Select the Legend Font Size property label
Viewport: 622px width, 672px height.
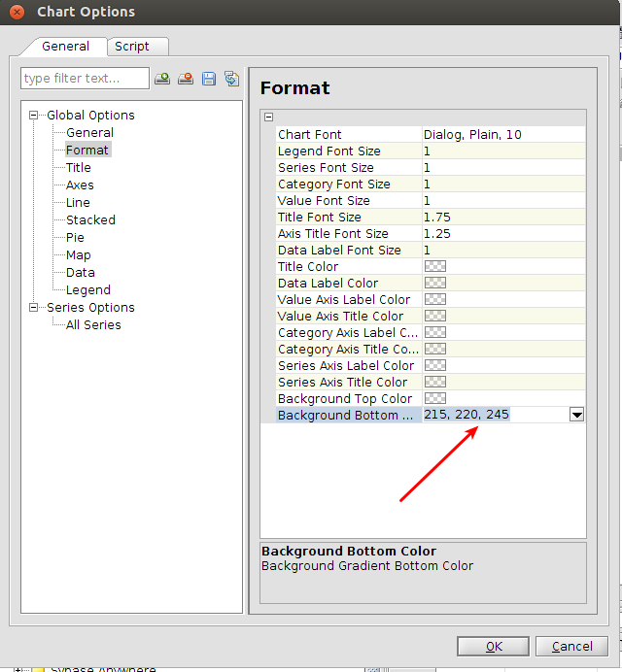(329, 151)
